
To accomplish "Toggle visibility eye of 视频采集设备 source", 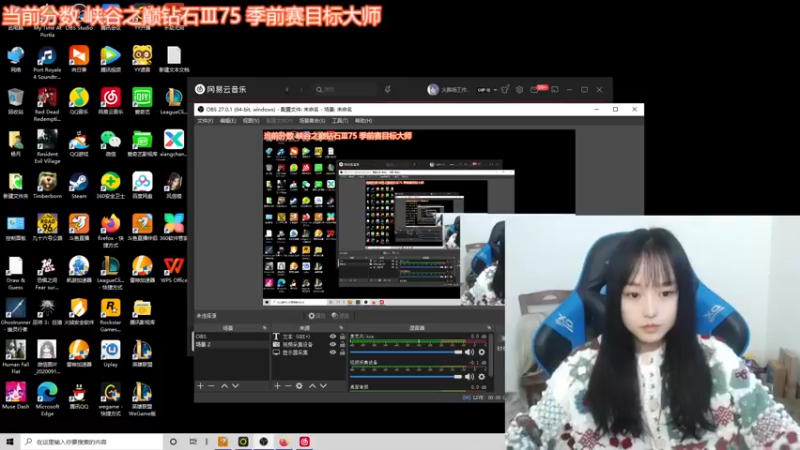I will pyautogui.click(x=333, y=344).
